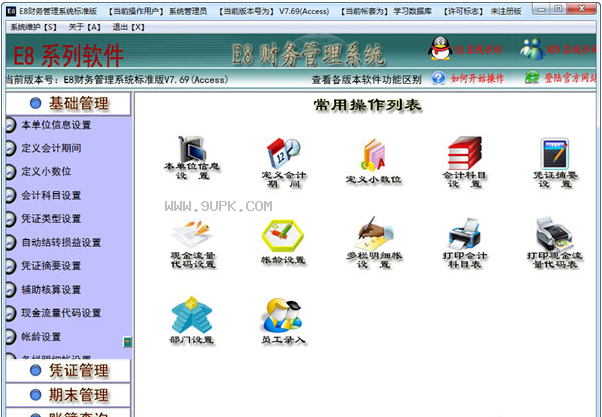Click the 打印现金流量代码表 printer icon
The height and width of the screenshot is (417, 602).
click(554, 234)
